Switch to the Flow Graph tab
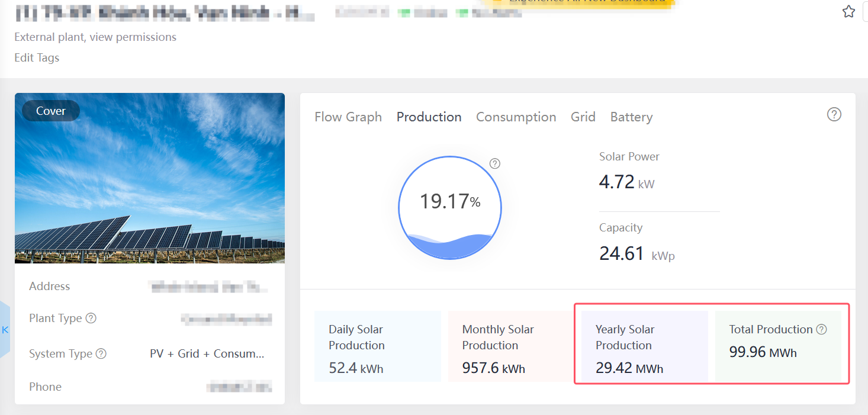Viewport: 868px width, 415px height. coord(348,117)
